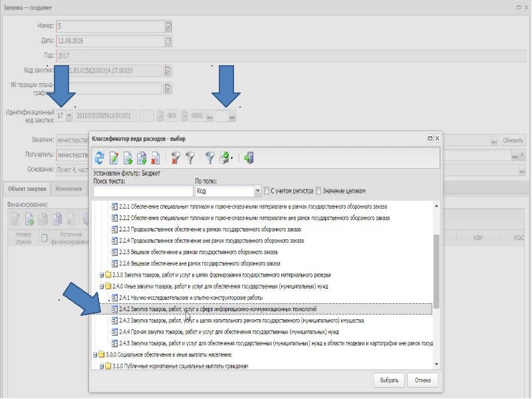The image size is (532, 399).
Task: Collapse the 2.4.0 Иные закупки tree node
Action: coord(102,287)
